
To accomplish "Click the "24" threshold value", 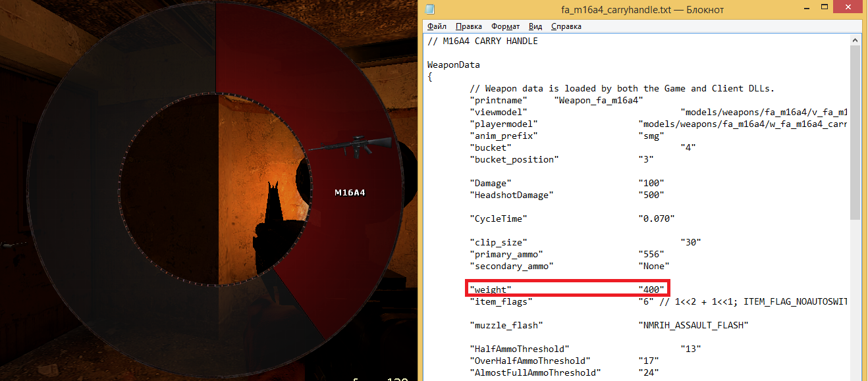I will (649, 372).
